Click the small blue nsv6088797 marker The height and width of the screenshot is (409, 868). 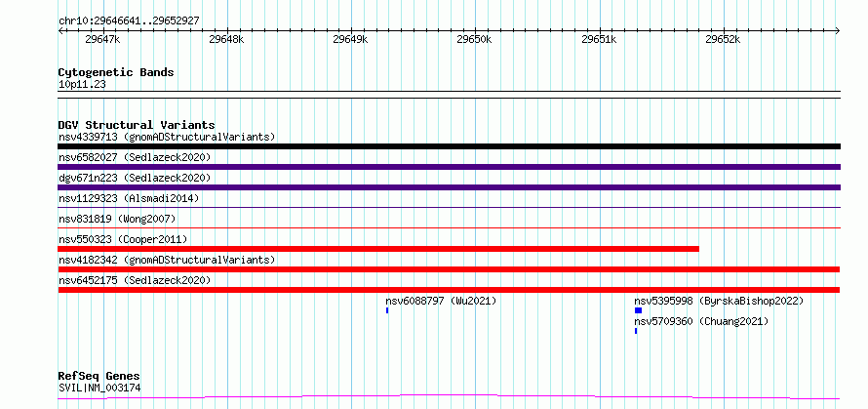coord(387,310)
